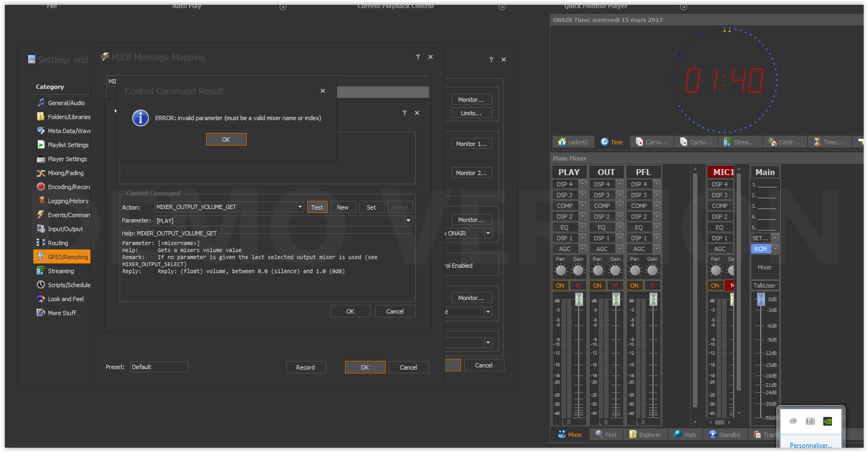Viewport: 868px width, 452px height.
Task: Select the MIC1 channel header
Action: pyautogui.click(x=721, y=172)
